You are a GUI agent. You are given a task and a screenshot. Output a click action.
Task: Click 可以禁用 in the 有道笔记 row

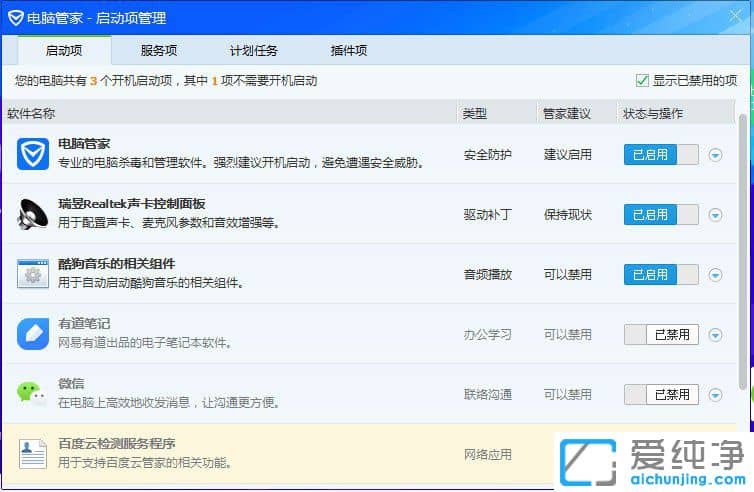point(567,335)
